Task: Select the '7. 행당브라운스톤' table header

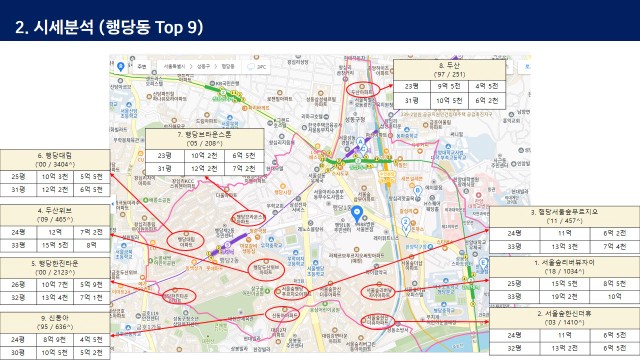Action: (204, 139)
